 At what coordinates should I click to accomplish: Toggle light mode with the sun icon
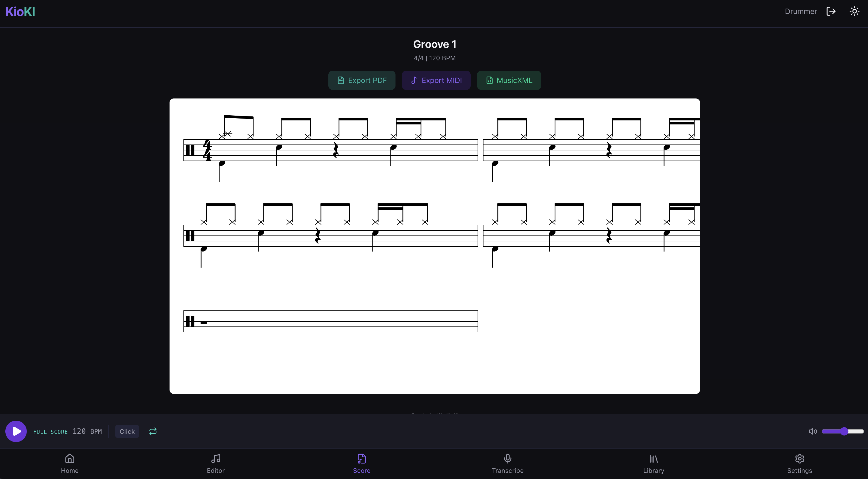coord(855,11)
